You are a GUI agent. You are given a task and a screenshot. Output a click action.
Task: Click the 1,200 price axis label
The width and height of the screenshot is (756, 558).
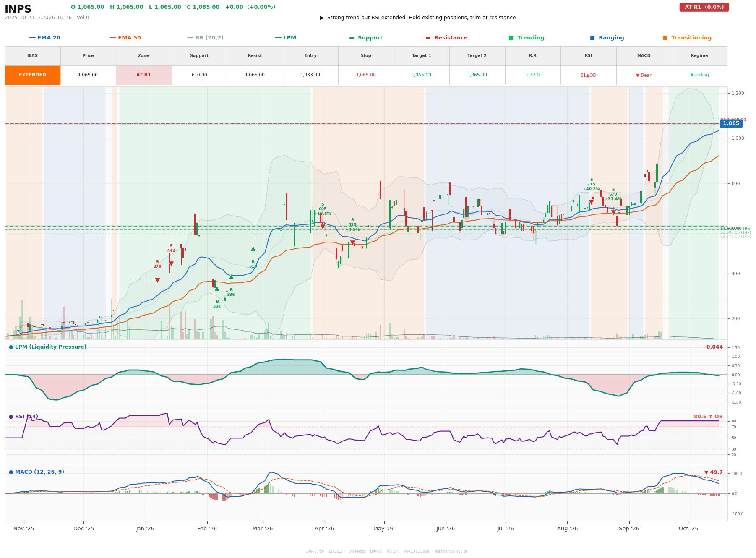click(x=738, y=93)
